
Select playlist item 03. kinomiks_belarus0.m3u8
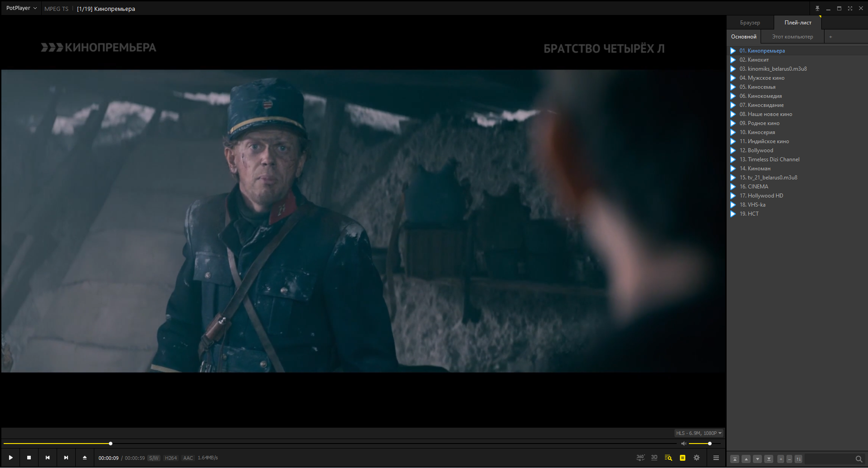798,69
